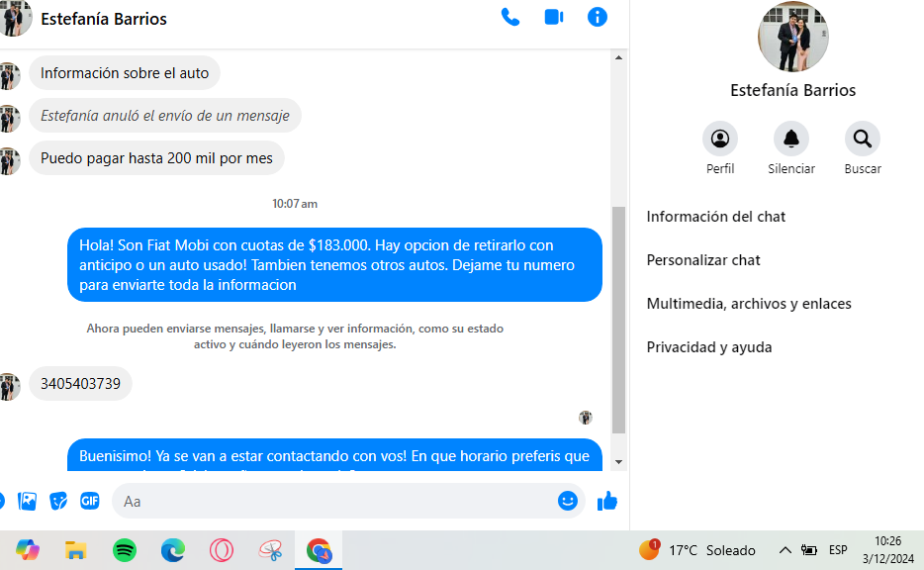Open Microsoft Edge from the taskbar
The height and width of the screenshot is (570, 924).
pyautogui.click(x=173, y=550)
